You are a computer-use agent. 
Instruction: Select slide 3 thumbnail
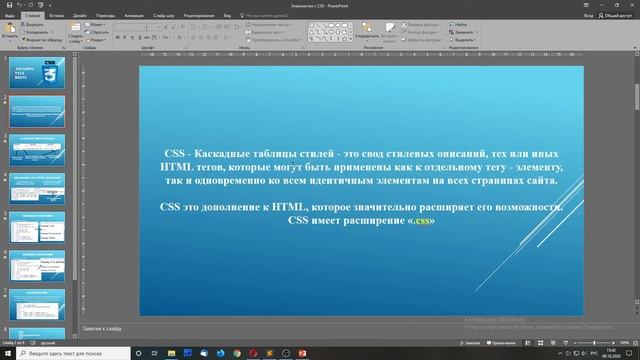coord(37,150)
